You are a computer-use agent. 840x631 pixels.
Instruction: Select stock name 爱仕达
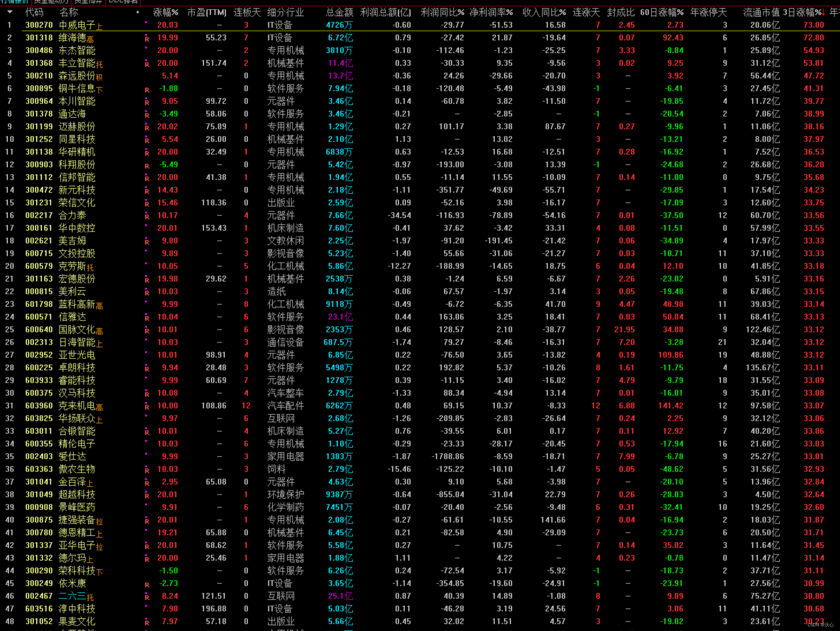click(x=72, y=456)
